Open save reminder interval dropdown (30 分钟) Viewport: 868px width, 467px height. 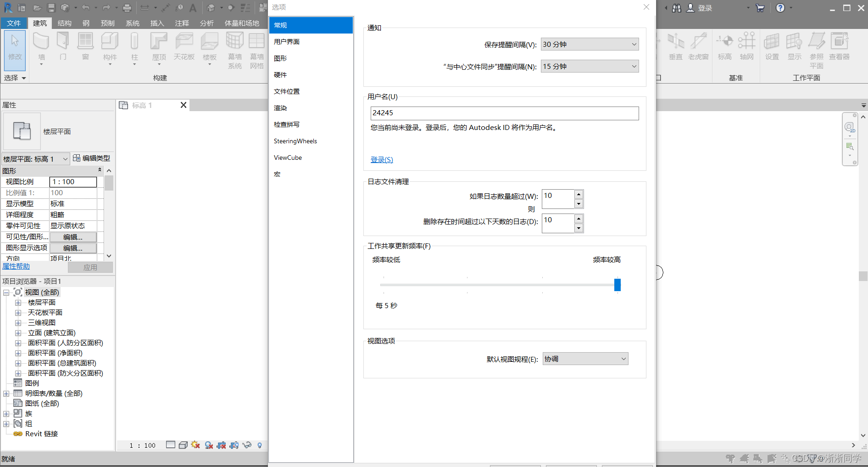pos(590,44)
